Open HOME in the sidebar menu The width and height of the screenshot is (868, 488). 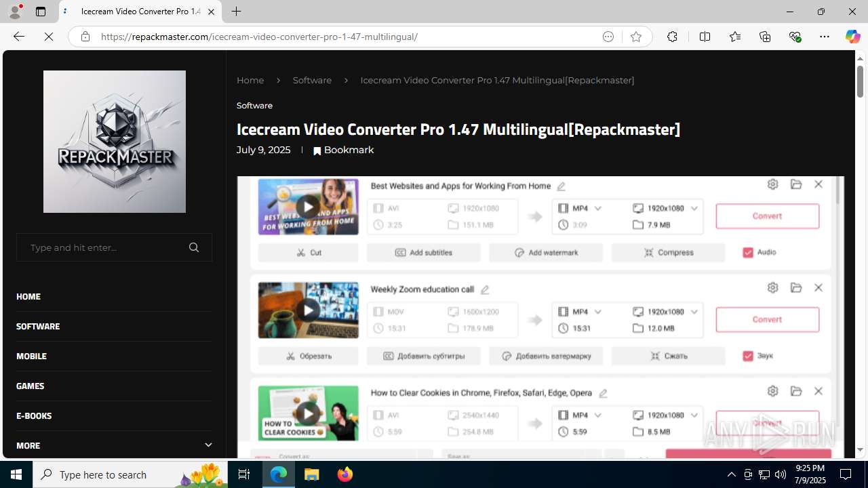click(x=28, y=296)
